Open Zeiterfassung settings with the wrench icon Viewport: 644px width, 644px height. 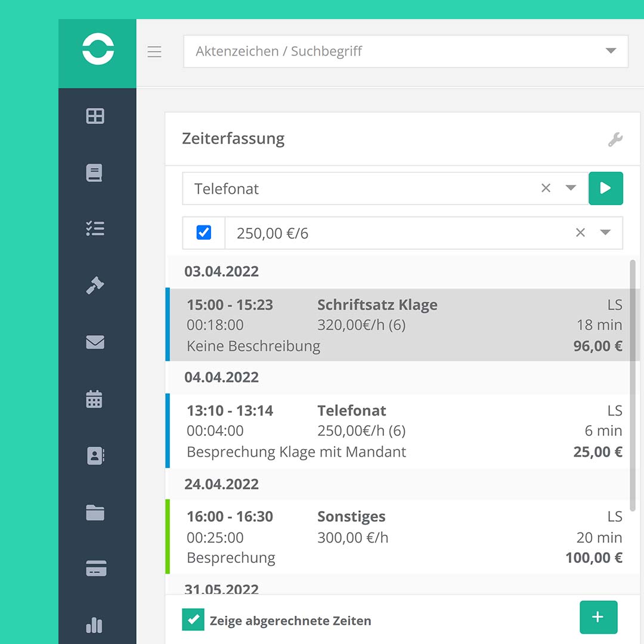tap(615, 138)
